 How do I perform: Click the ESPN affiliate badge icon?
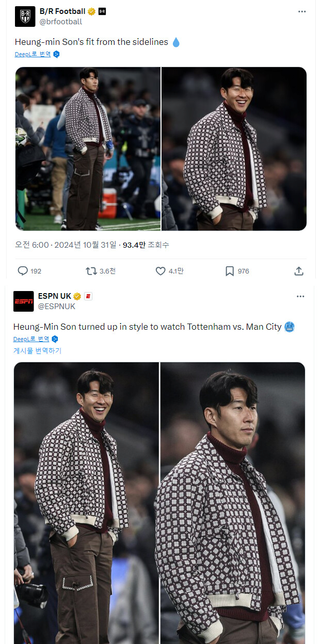pos(88,296)
